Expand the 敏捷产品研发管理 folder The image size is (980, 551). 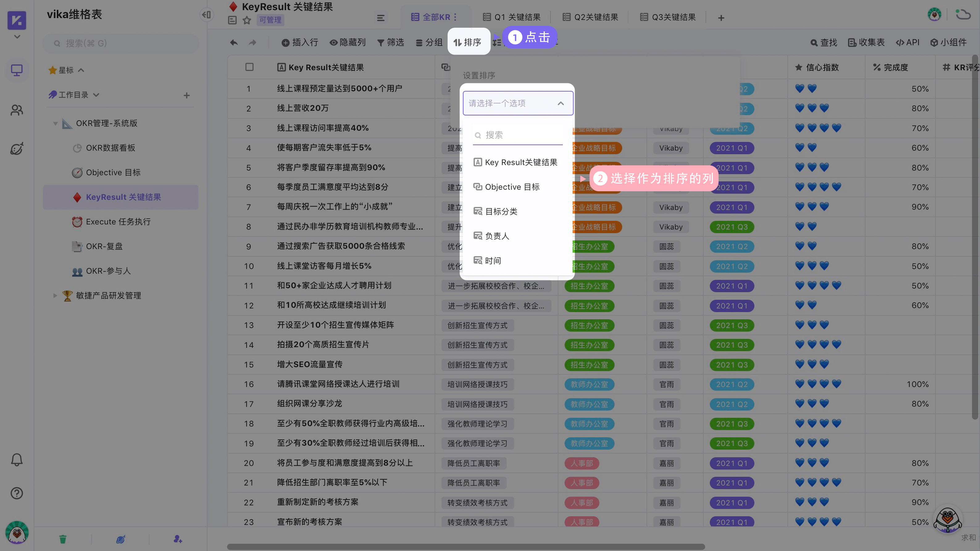pos(55,296)
